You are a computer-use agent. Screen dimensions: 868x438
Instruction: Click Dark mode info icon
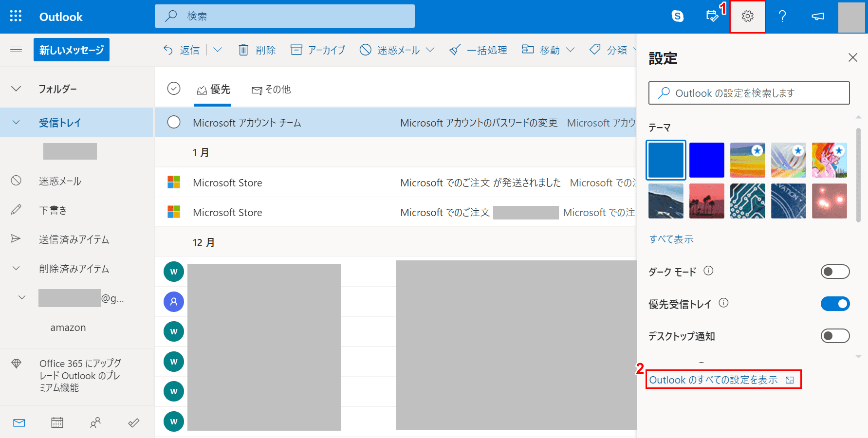[x=709, y=271]
